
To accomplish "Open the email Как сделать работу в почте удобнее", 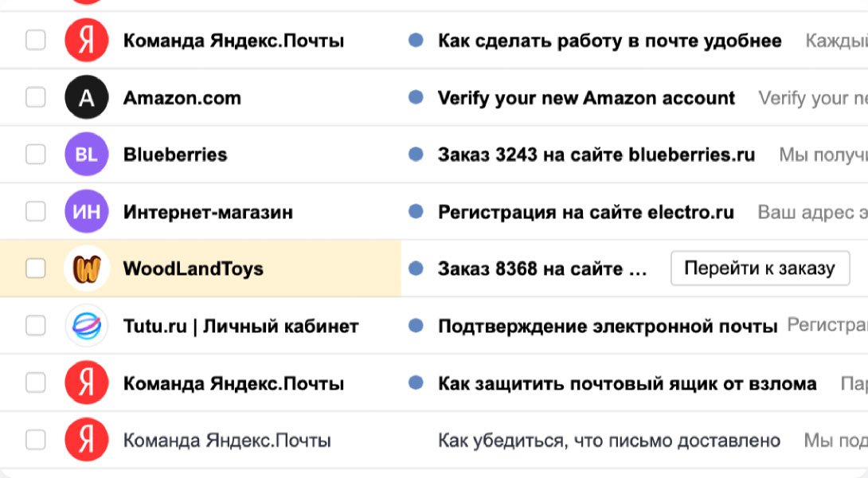I will tap(608, 40).
